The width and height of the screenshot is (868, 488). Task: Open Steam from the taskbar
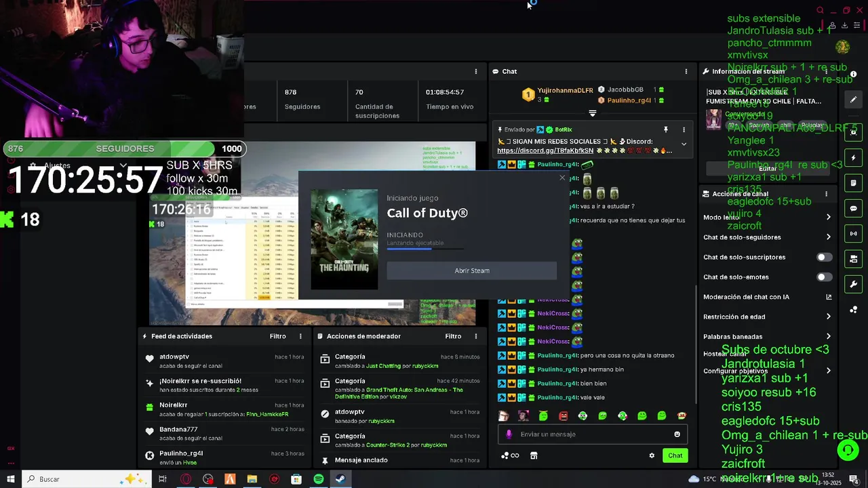(340, 479)
